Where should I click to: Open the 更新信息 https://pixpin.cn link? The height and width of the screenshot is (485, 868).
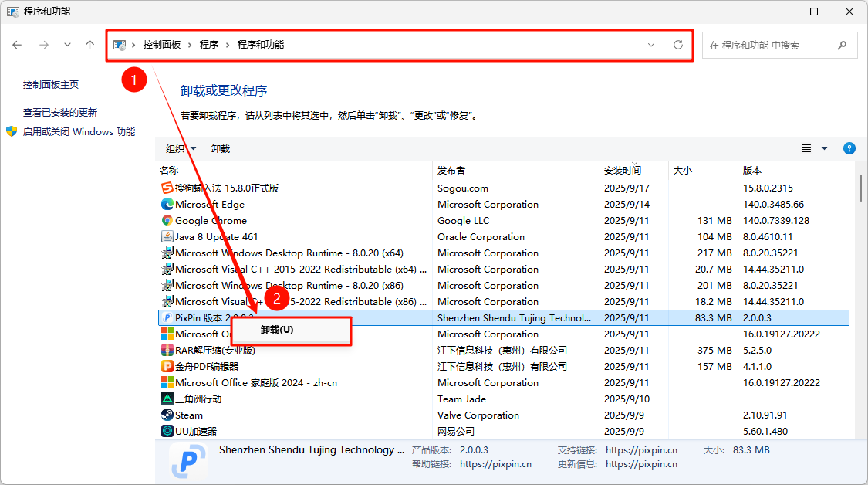[x=641, y=464]
